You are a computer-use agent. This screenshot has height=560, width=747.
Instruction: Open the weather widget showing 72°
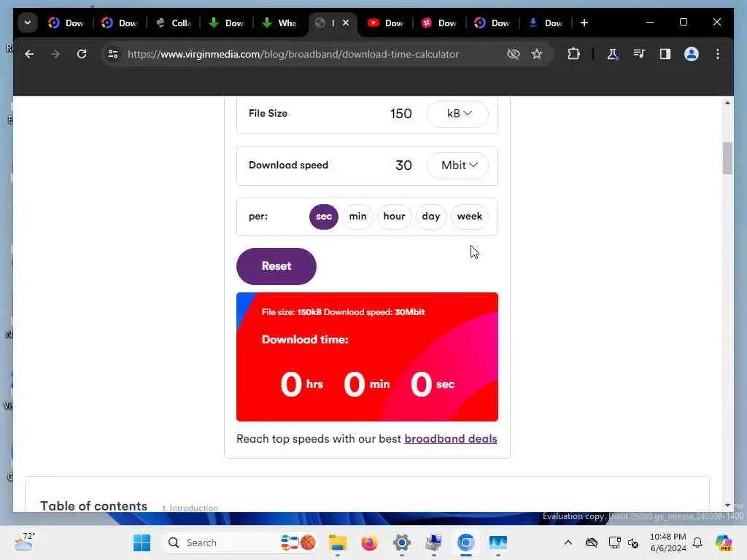coord(25,542)
